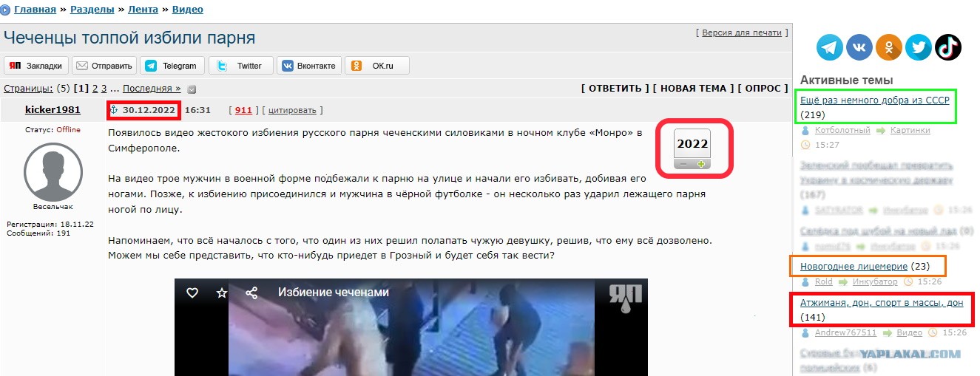Click ОПРОС to create a poll
Viewport: 980px width, 376px height.
click(x=763, y=89)
